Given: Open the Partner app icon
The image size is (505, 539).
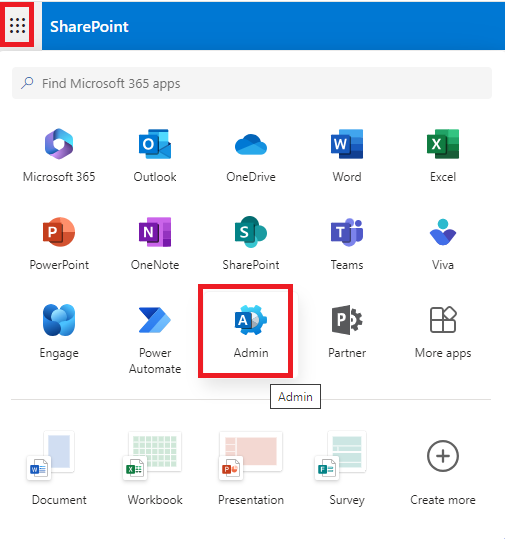Looking at the screenshot, I should point(347,320).
